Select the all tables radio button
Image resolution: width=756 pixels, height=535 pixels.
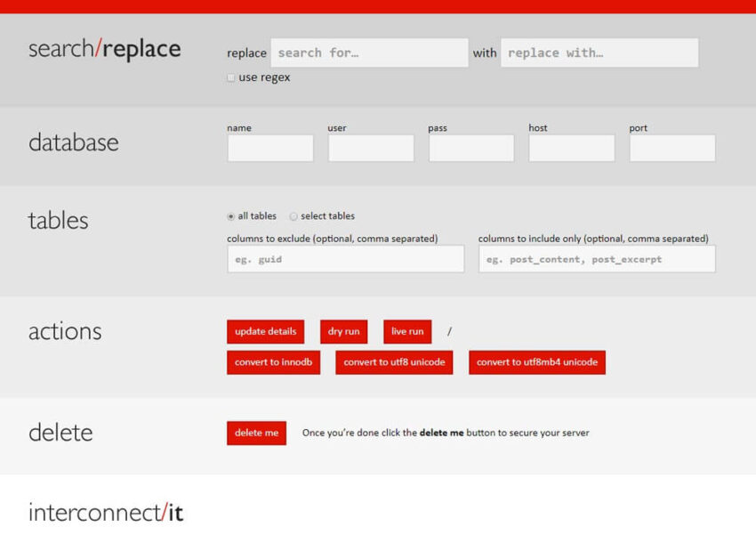[230, 215]
